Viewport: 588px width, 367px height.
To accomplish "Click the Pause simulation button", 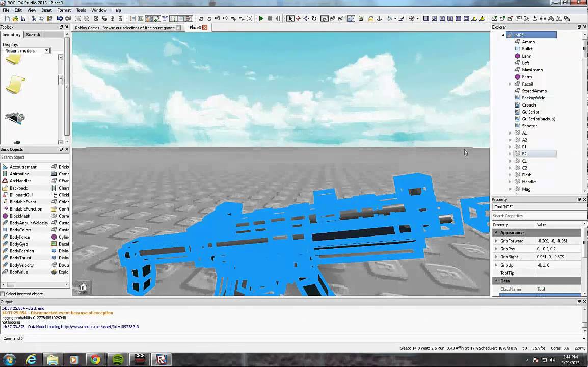I will (x=270, y=18).
